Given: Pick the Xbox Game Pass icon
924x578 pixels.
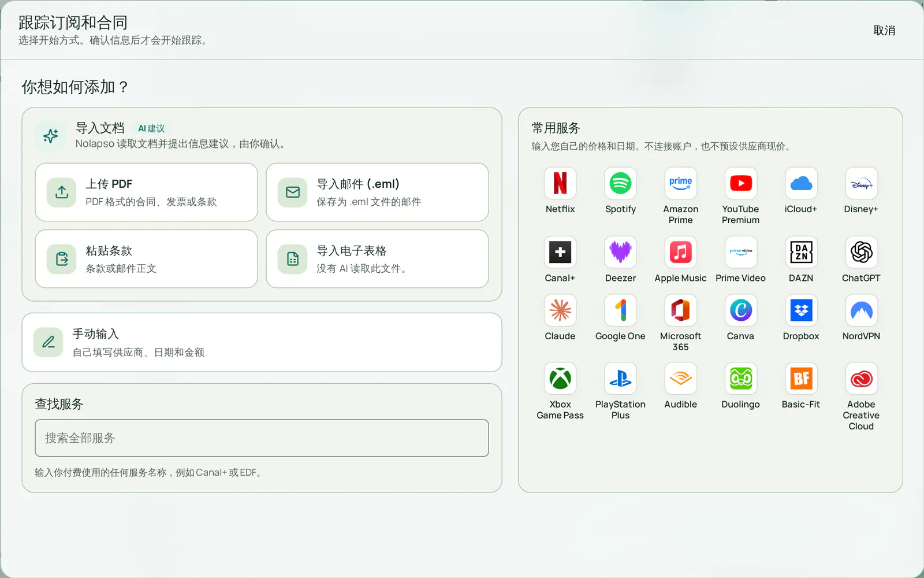Looking at the screenshot, I should click(560, 379).
